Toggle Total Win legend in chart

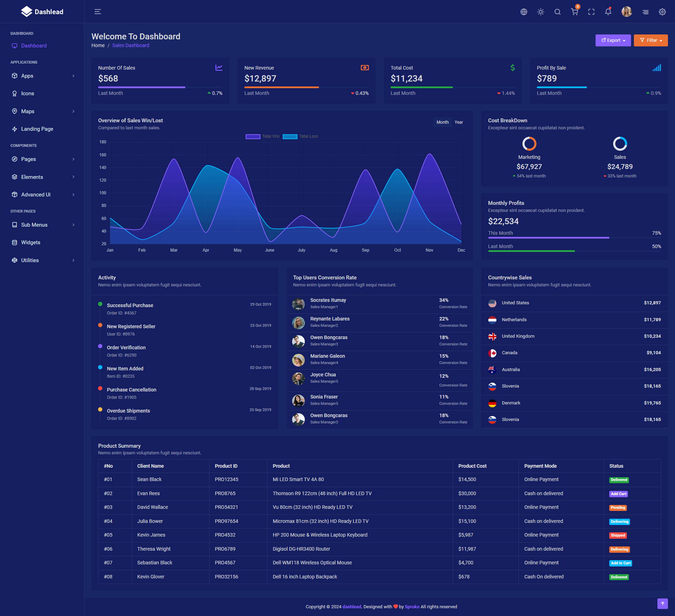pos(262,136)
